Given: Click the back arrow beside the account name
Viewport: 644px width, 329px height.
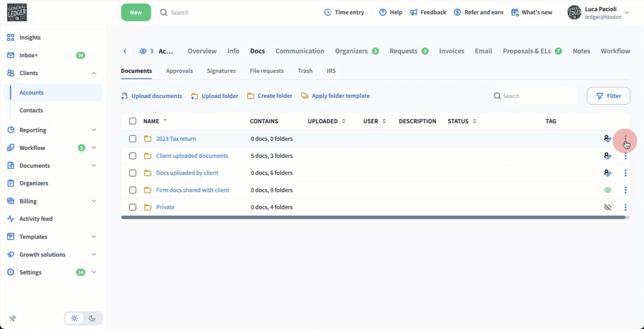Looking at the screenshot, I should tap(125, 51).
